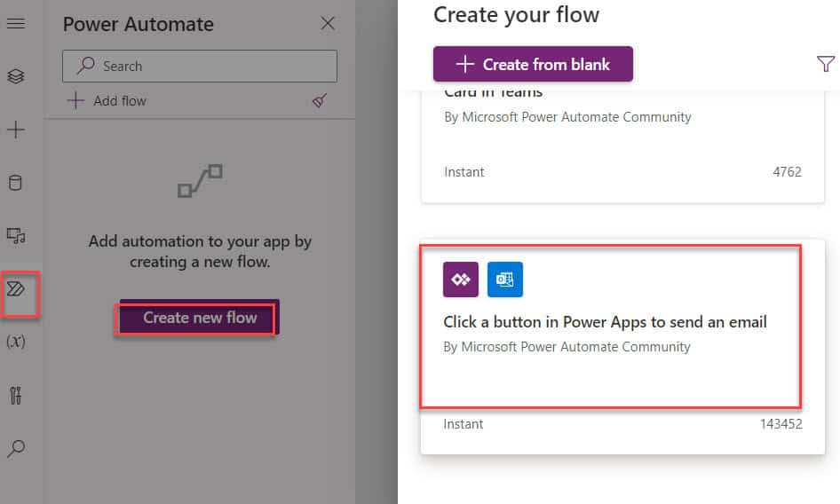The height and width of the screenshot is (504, 840).
Task: Click the Power Automate panel title
Action: [139, 24]
